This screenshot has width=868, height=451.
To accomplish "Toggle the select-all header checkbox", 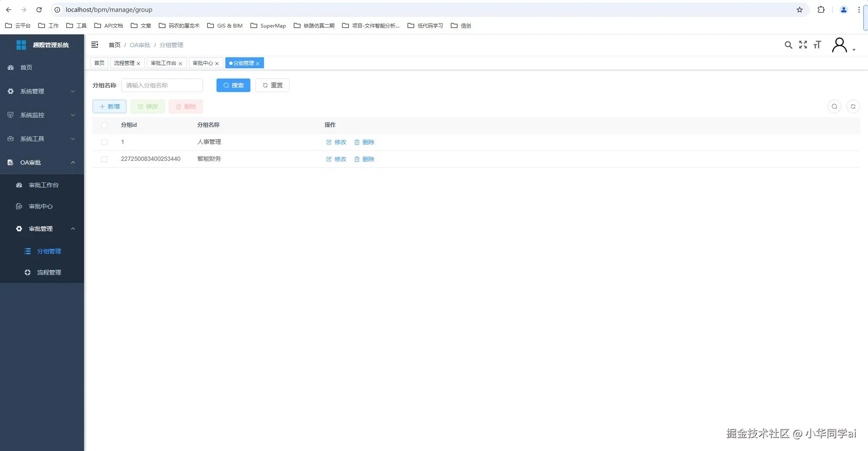I will pyautogui.click(x=104, y=125).
